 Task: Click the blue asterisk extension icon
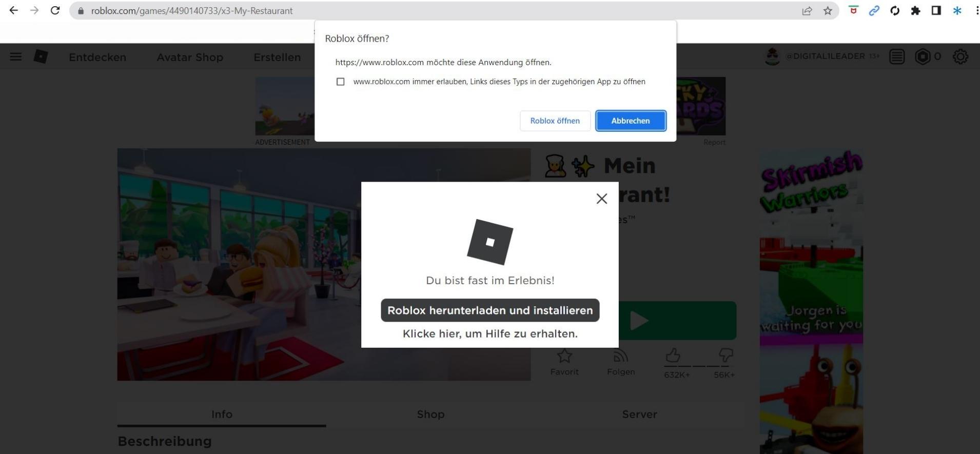(957, 10)
